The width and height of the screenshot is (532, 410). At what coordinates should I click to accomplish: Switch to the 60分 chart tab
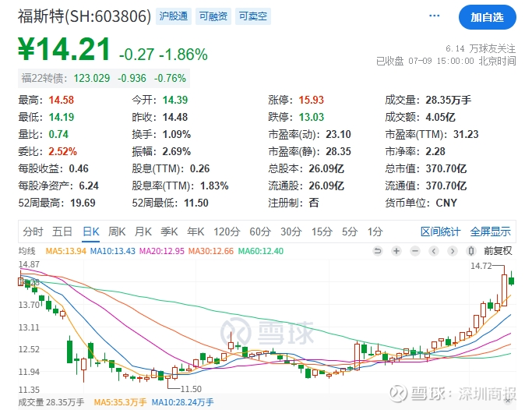pyautogui.click(x=260, y=232)
